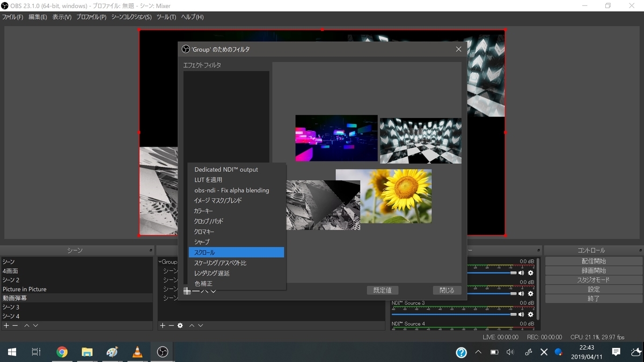Open source properties with the gear icon
The image size is (644, 362).
pyautogui.click(x=180, y=326)
